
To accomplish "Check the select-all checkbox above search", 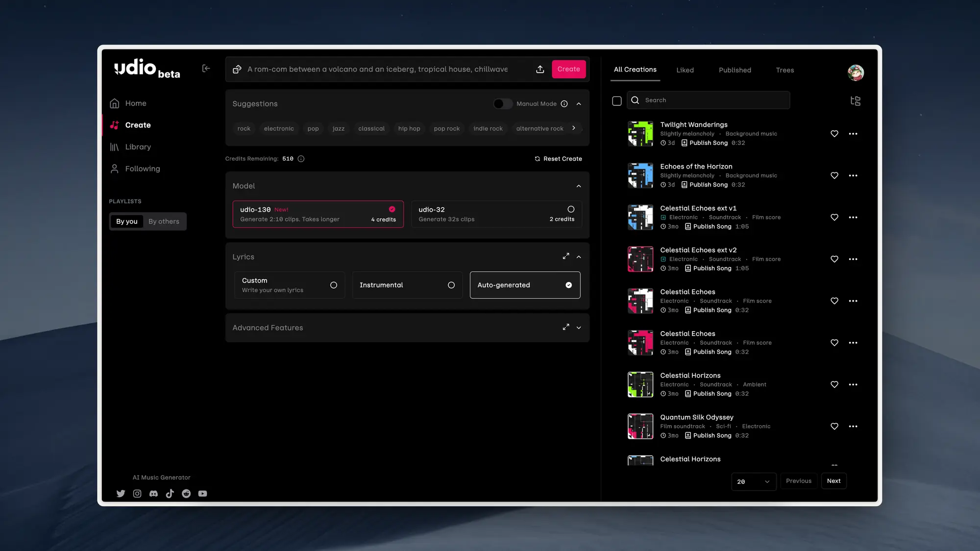I will pyautogui.click(x=617, y=100).
